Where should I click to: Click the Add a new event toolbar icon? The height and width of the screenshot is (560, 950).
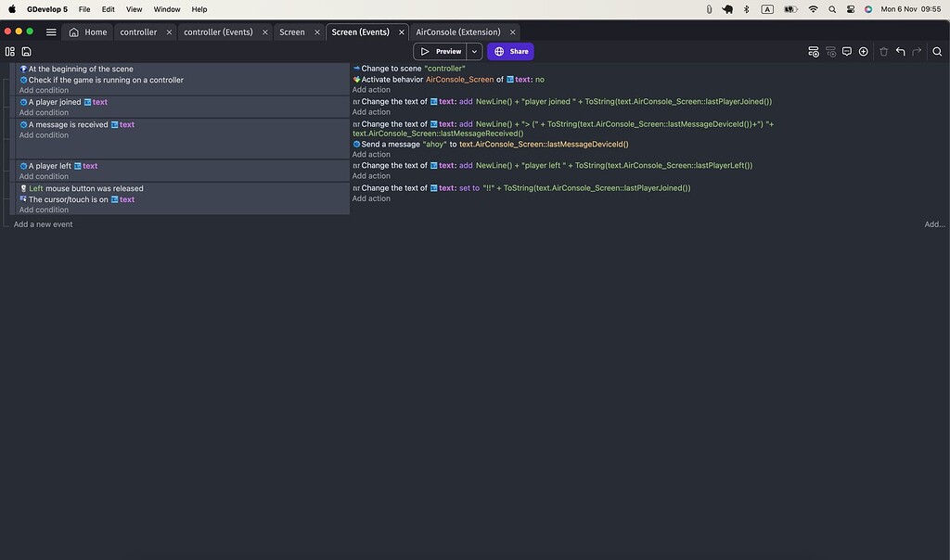point(814,52)
